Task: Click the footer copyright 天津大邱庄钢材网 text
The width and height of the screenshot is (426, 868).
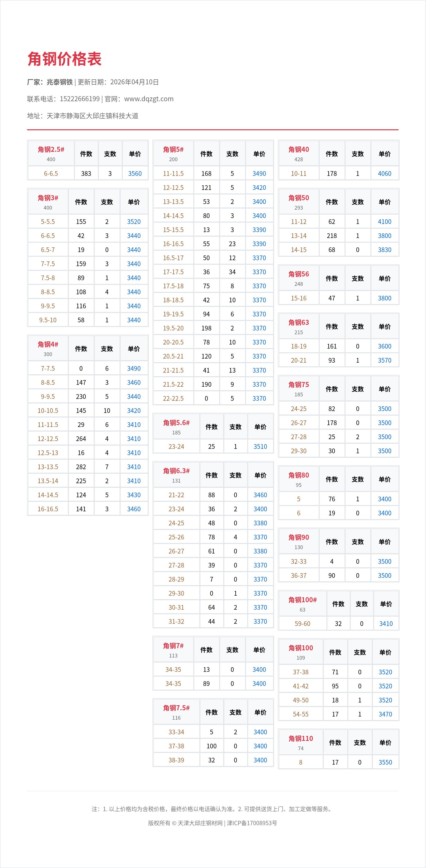Action: [x=200, y=823]
